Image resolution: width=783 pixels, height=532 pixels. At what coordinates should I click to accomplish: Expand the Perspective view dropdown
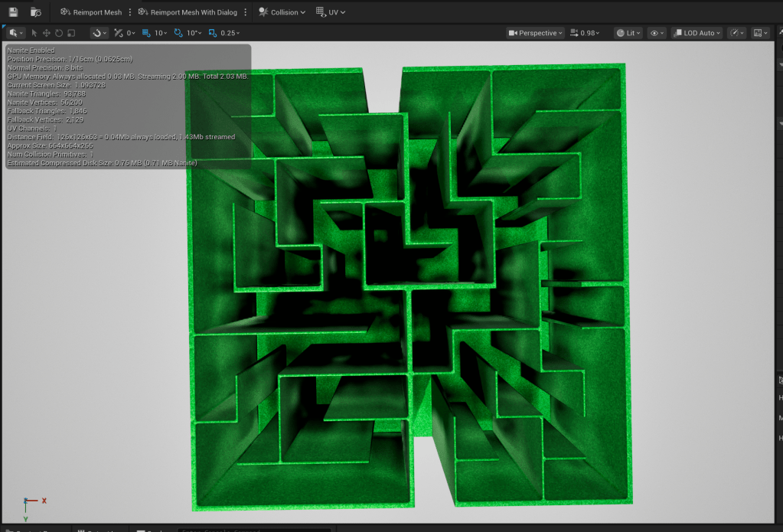click(x=536, y=33)
